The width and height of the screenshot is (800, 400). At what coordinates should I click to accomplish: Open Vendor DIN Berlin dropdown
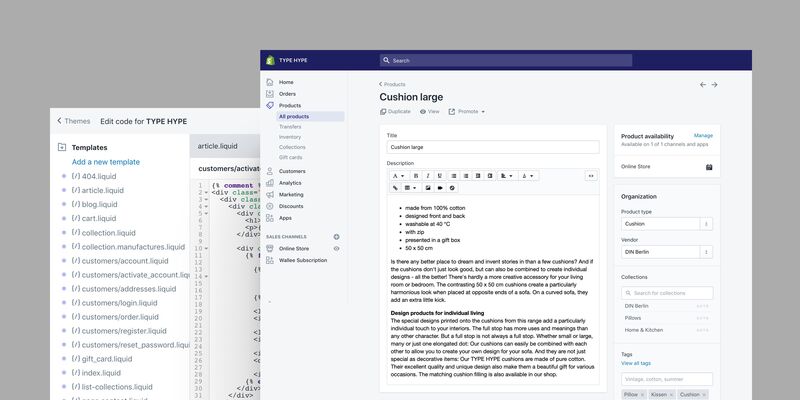(x=666, y=252)
